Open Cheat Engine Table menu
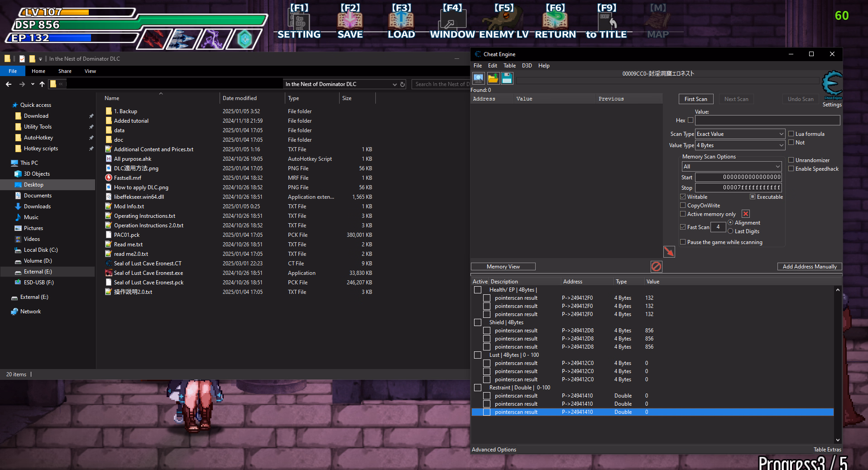 tap(509, 66)
